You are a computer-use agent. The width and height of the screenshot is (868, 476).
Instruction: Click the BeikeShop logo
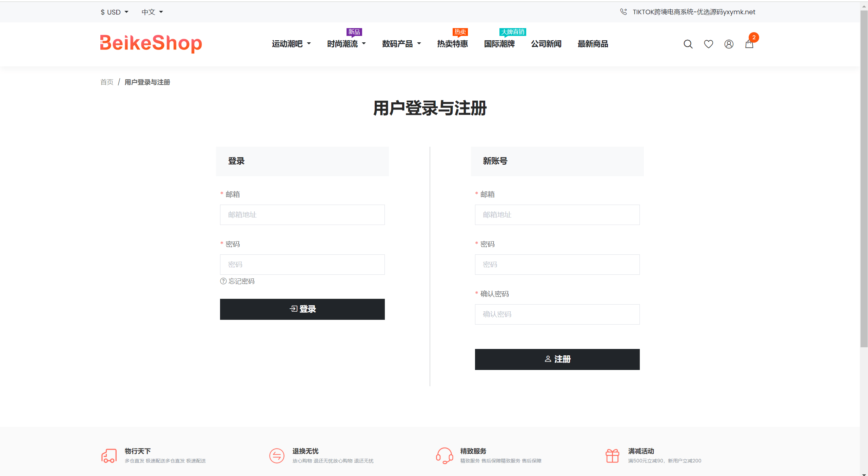[x=151, y=43]
